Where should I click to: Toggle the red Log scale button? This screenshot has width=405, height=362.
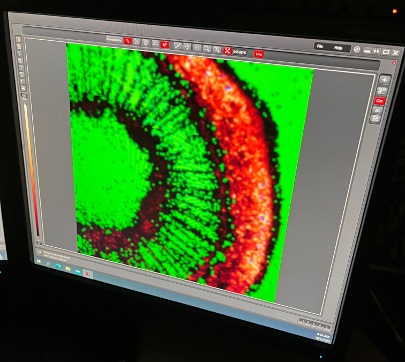259,54
